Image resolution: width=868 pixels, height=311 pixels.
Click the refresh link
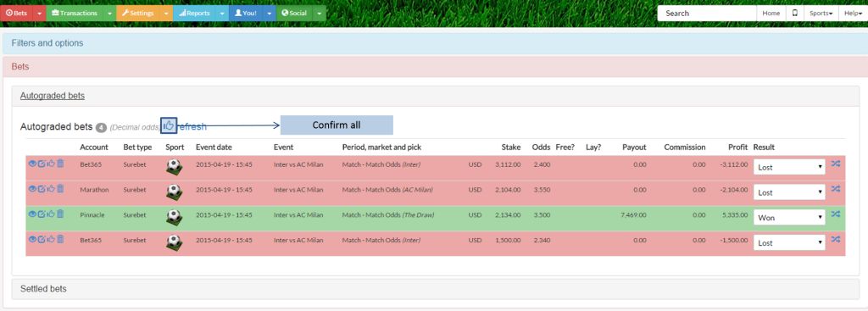(x=192, y=127)
